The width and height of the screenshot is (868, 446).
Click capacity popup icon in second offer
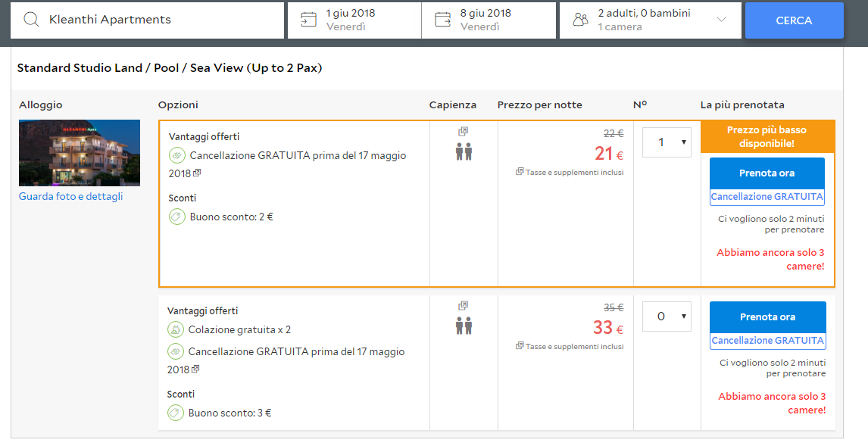(464, 306)
